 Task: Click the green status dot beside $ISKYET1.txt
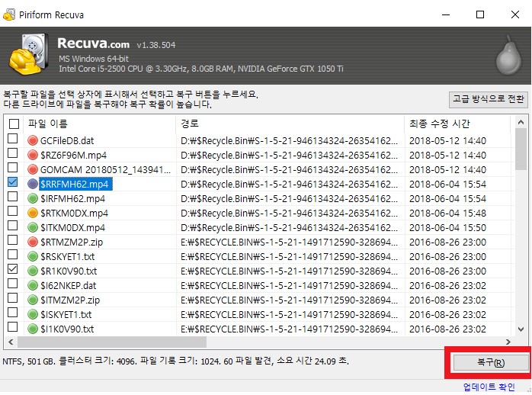pos(33,315)
